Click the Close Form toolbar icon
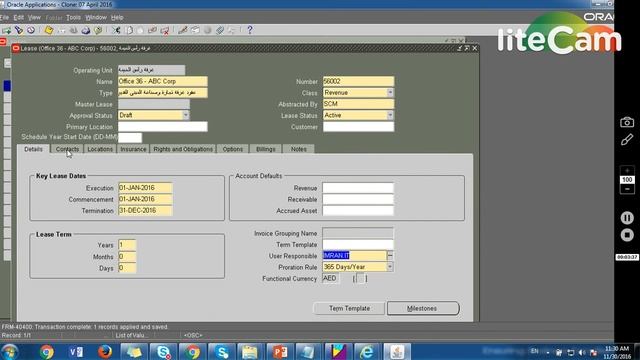The image size is (640, 360). click(x=98, y=31)
